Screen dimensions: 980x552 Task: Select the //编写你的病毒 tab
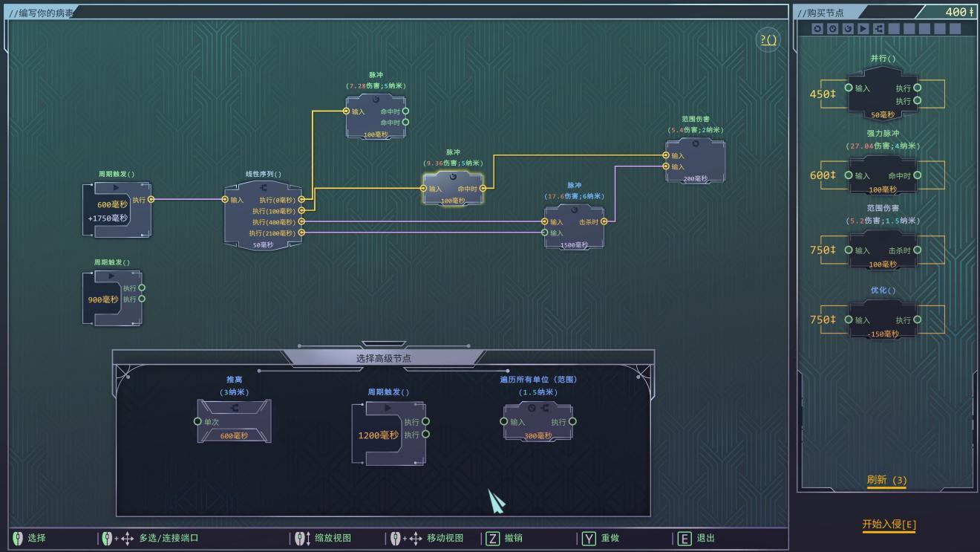[42, 13]
